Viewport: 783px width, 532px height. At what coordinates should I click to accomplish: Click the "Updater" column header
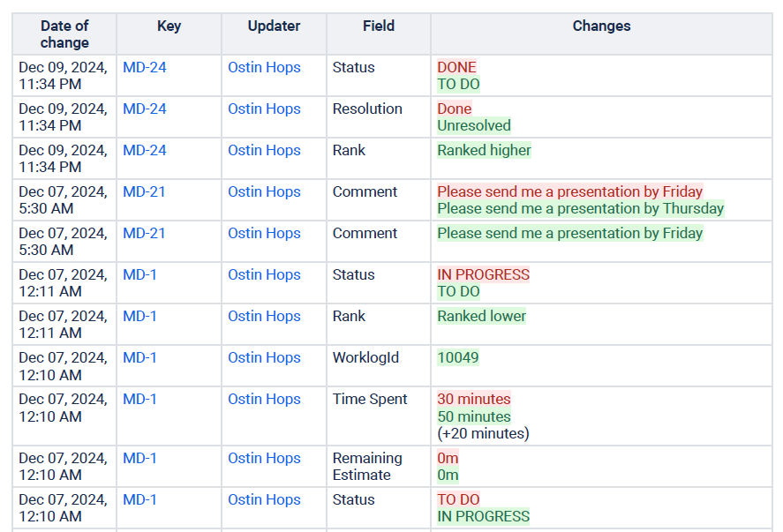[x=274, y=26]
